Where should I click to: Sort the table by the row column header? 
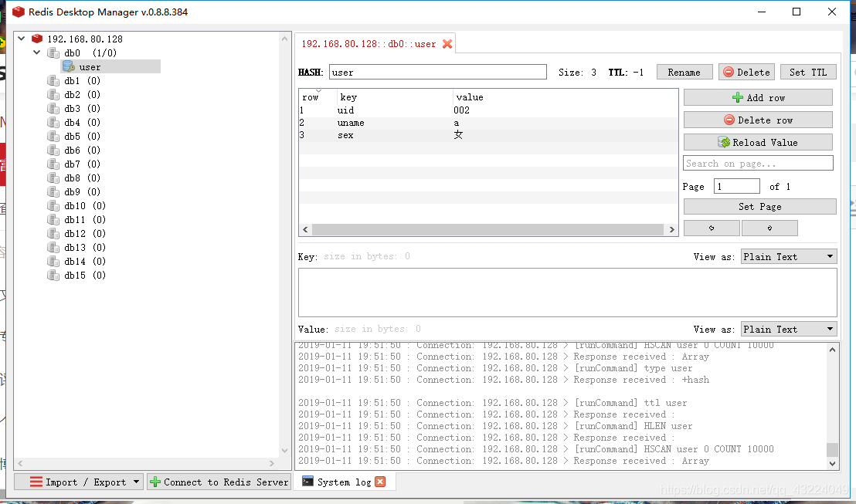click(x=318, y=97)
